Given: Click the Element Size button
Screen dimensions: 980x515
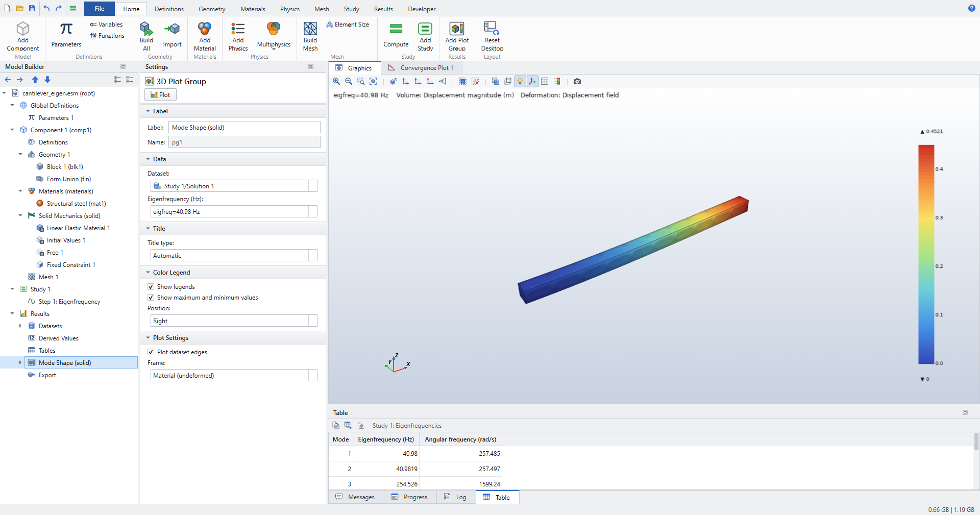Looking at the screenshot, I should point(348,24).
